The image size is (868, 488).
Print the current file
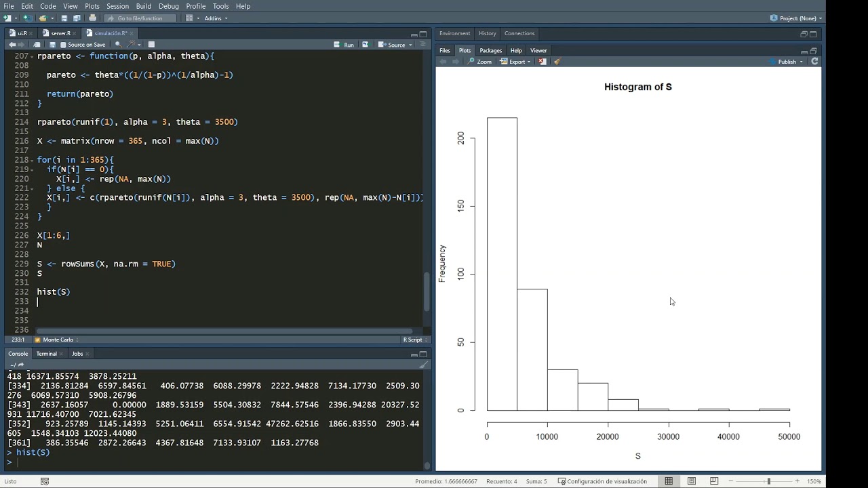pyautogui.click(x=92, y=18)
